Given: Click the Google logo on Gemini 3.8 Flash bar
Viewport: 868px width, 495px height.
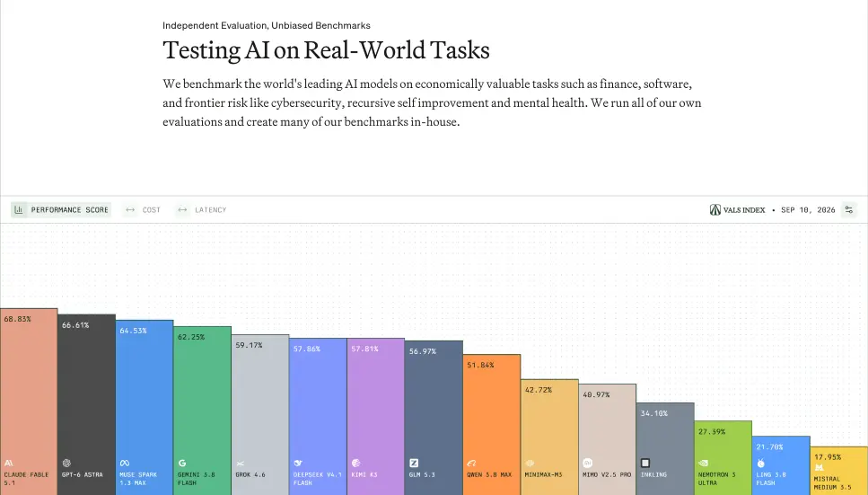Looking at the screenshot, I should 182,463.
